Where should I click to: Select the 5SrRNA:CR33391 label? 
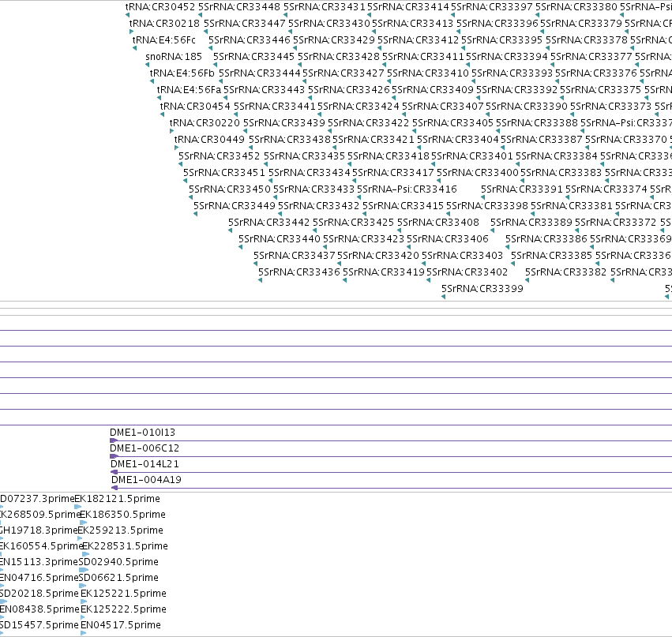(522, 189)
